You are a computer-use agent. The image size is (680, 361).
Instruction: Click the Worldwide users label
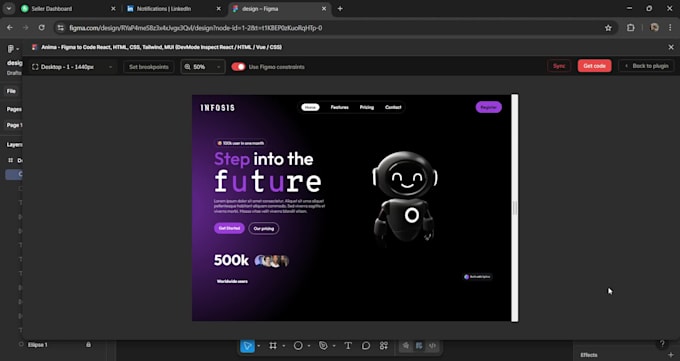tap(232, 281)
